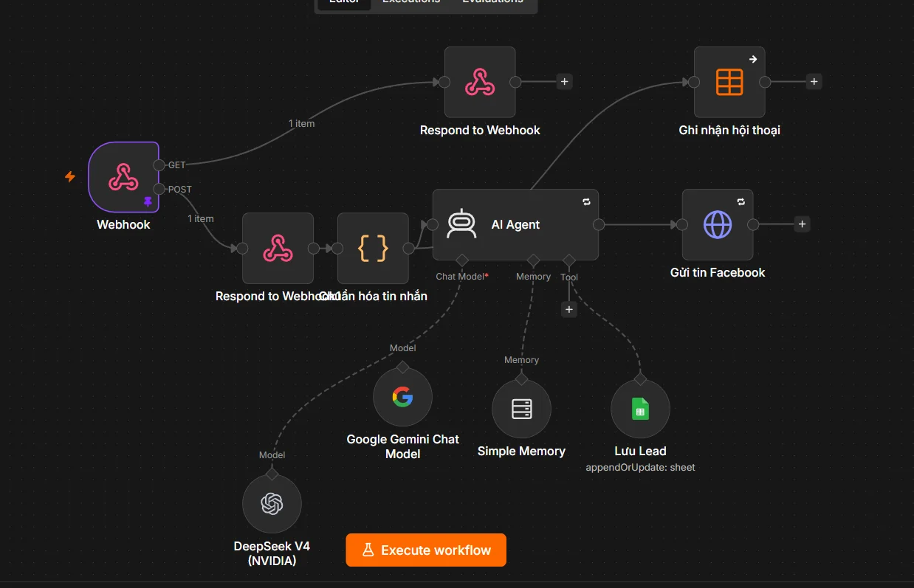Click the 'Ghi nhận hội thoại' node label
The image size is (914, 588).
point(729,130)
